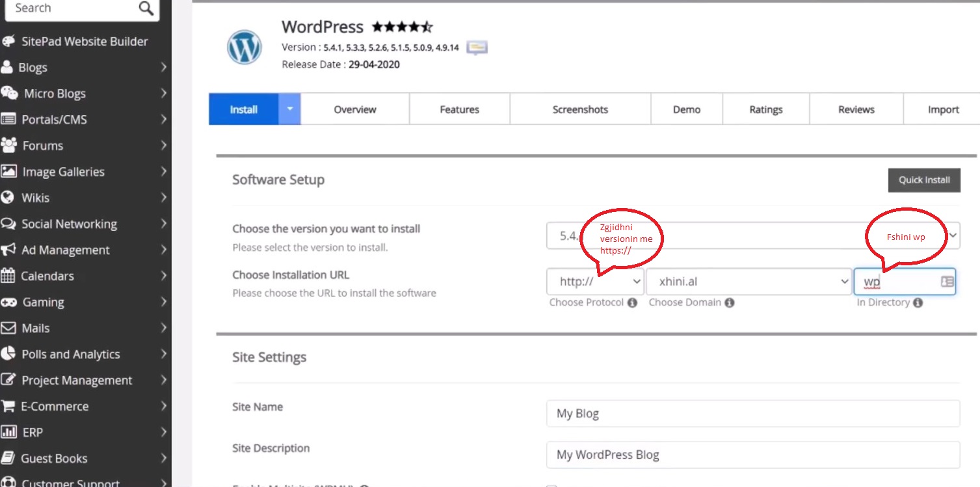Viewport: 980px width, 487px height.
Task: Expand the Forums category
Action: point(163,145)
